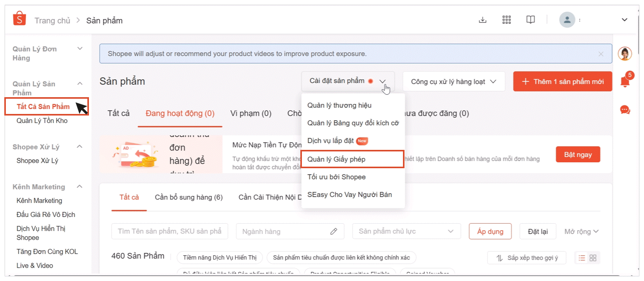Viewport: 644px width, 281px height.
Task: Select Tối ưu bởi Shopee menu item
Action: click(337, 177)
